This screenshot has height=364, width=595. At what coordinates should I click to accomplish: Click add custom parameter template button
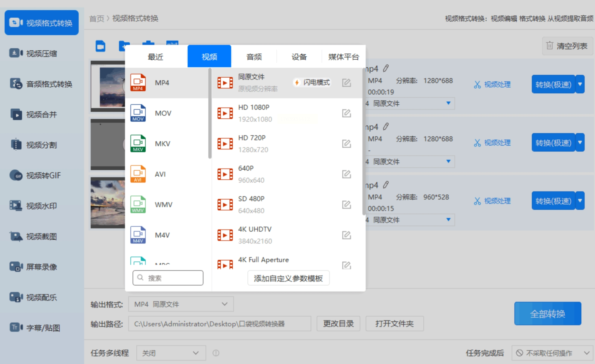288,278
